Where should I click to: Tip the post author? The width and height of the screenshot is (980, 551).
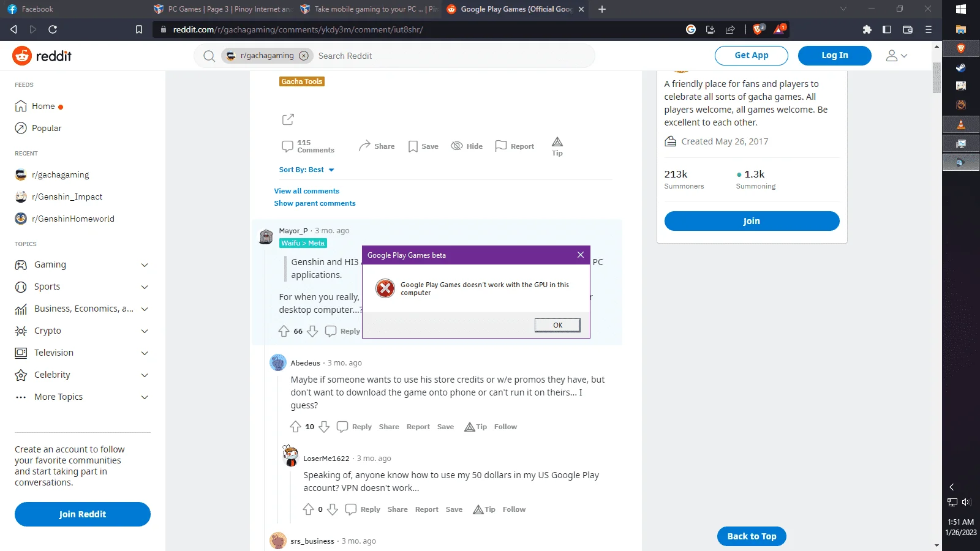pos(557,146)
